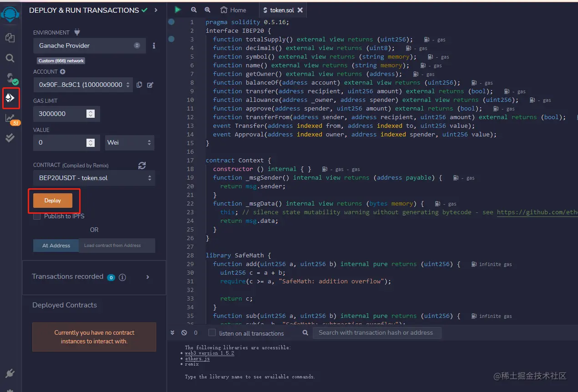The image size is (578, 392).
Task: Select the Deploy & Run Transactions sidebar icon
Action: coord(10,98)
